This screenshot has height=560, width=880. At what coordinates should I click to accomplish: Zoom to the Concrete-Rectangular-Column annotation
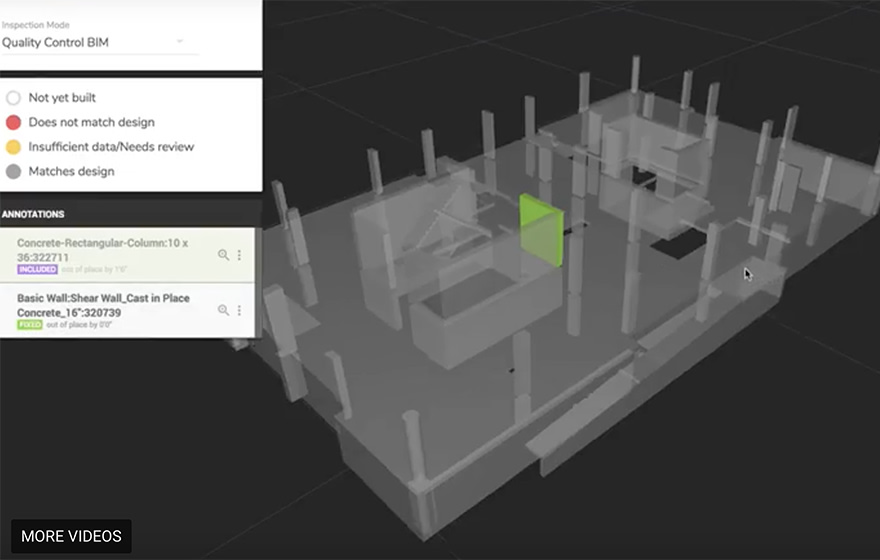click(223, 255)
